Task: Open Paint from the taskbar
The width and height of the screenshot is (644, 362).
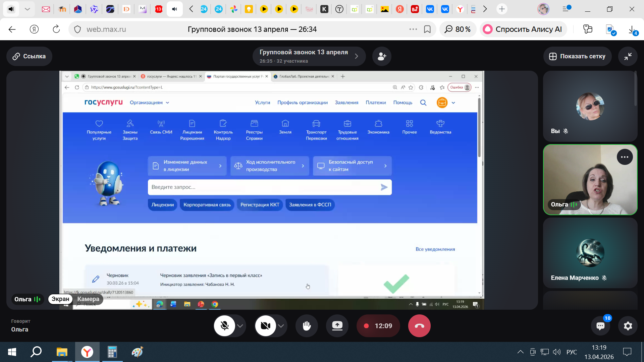Action: coord(137,352)
